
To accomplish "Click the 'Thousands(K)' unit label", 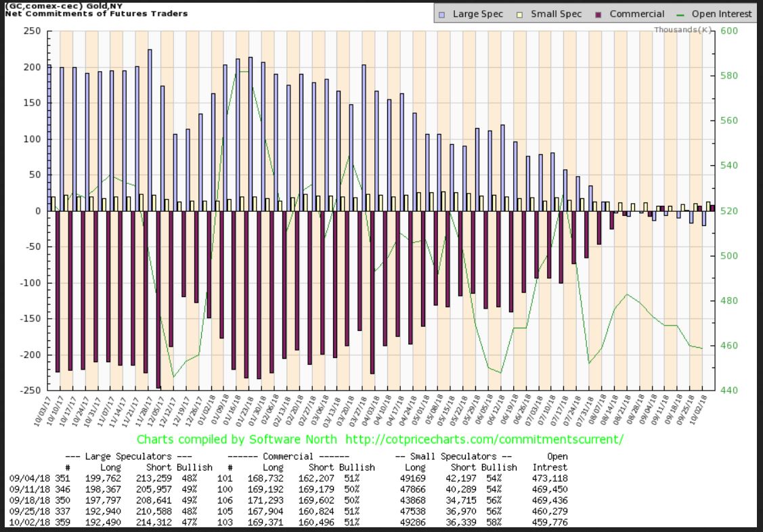I will coord(682,30).
